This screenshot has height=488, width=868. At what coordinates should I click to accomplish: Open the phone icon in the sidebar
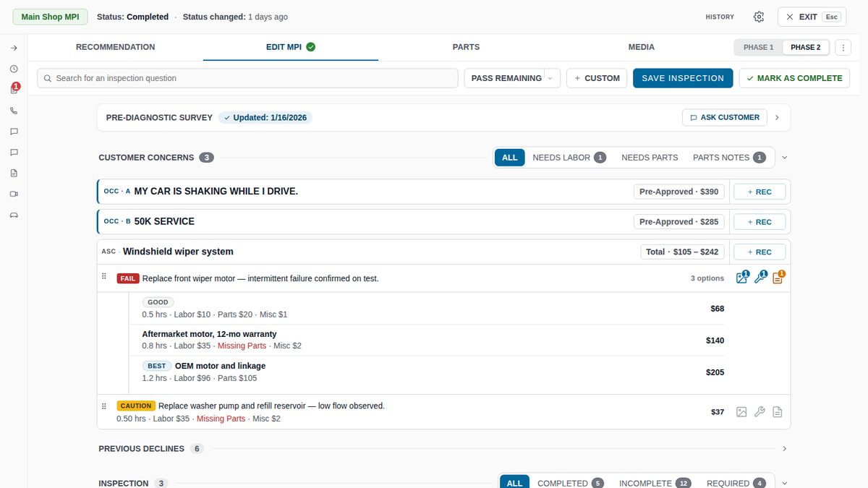pyautogui.click(x=14, y=111)
